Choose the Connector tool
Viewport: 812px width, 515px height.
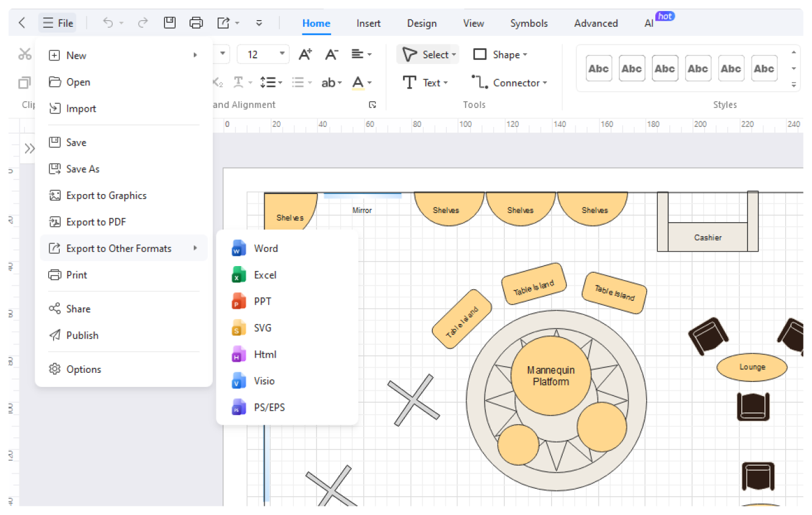pyautogui.click(x=510, y=82)
